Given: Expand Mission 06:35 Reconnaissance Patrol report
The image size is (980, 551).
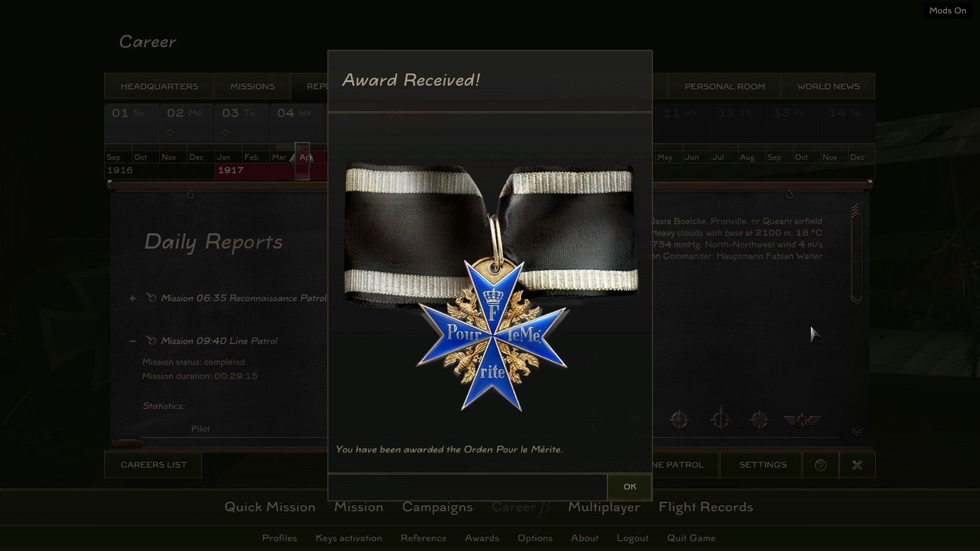Looking at the screenshot, I should (x=132, y=299).
